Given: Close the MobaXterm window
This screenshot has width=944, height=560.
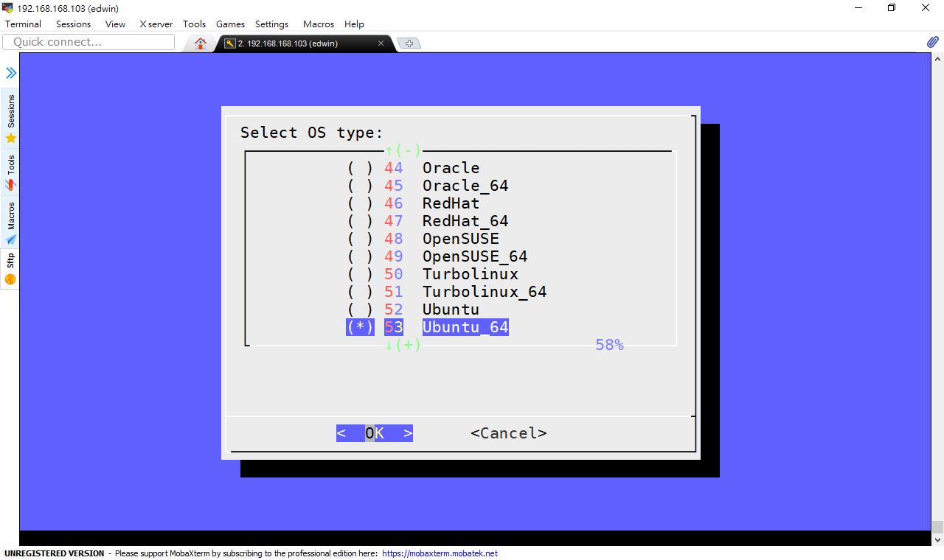Looking at the screenshot, I should tap(926, 8).
